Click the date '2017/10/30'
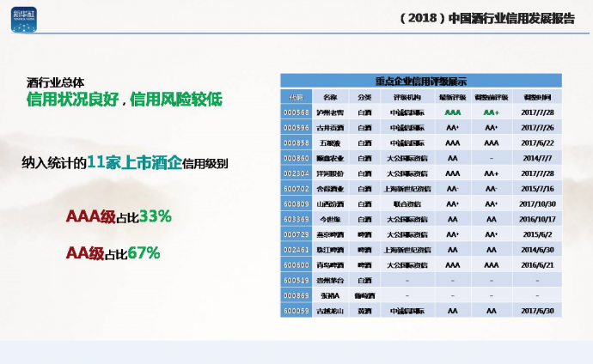593x364 pixels. [x=537, y=204]
